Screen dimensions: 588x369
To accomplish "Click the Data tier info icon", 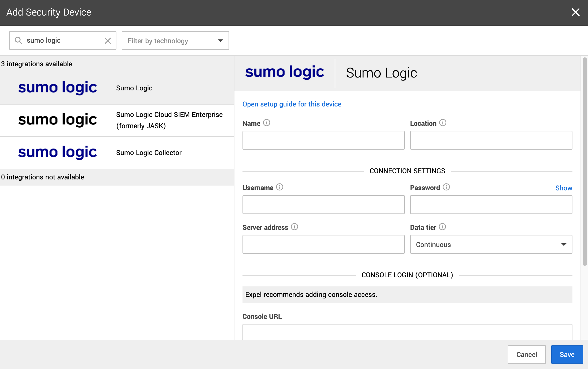I will tap(443, 227).
